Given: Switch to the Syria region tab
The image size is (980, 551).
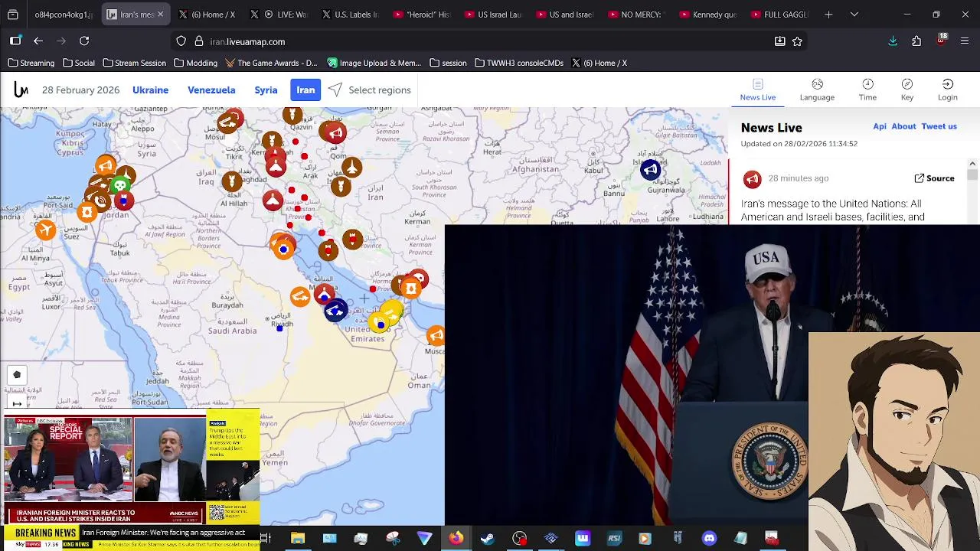Looking at the screenshot, I should [266, 90].
